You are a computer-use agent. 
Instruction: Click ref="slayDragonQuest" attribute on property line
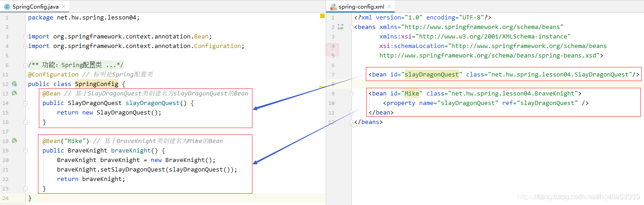pos(540,103)
